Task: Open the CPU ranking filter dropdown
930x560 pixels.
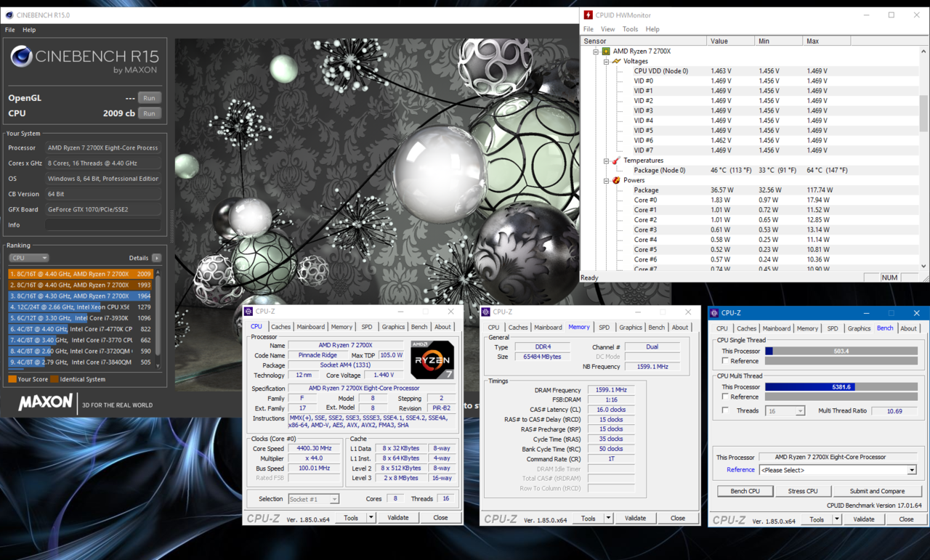Action: pos(29,258)
